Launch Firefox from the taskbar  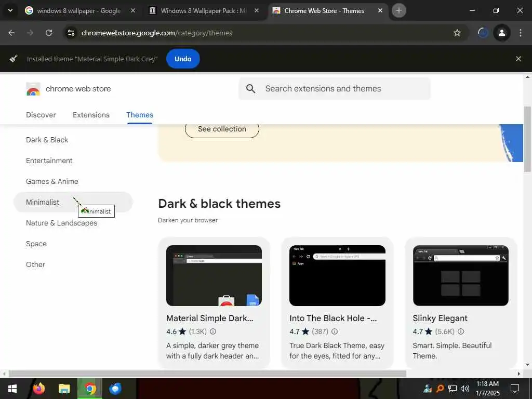pyautogui.click(x=38, y=389)
